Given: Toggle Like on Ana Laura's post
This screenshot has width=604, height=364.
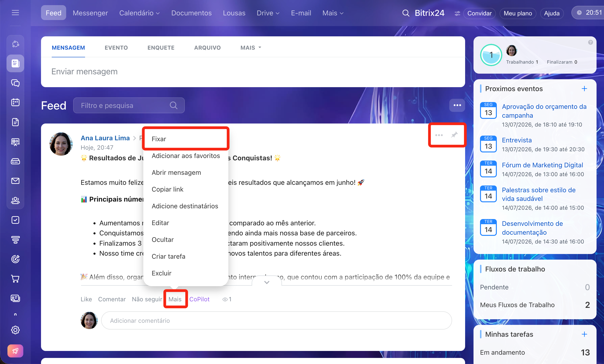Looking at the screenshot, I should pyautogui.click(x=86, y=299).
